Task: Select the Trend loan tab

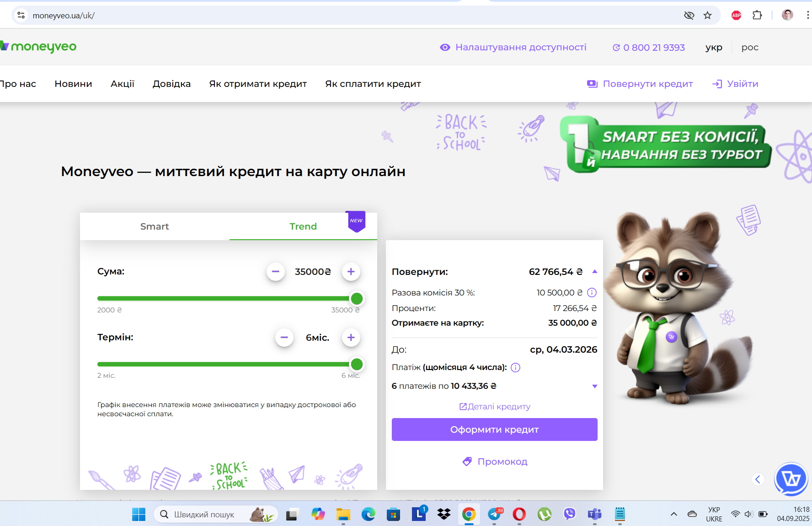Action: click(x=303, y=226)
